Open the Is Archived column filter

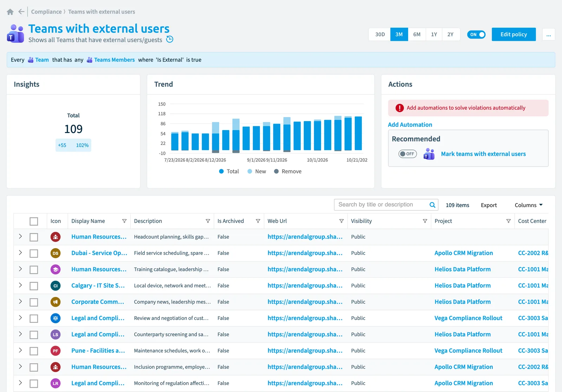click(258, 221)
